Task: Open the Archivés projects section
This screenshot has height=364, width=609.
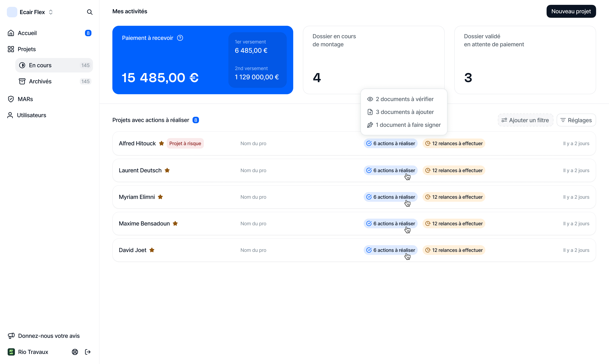Action: tap(40, 81)
